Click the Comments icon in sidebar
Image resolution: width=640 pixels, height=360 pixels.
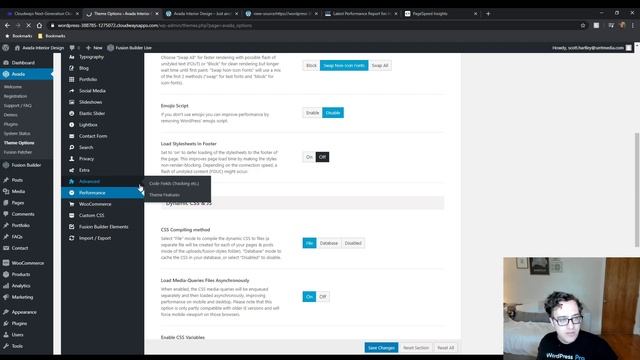[6, 214]
